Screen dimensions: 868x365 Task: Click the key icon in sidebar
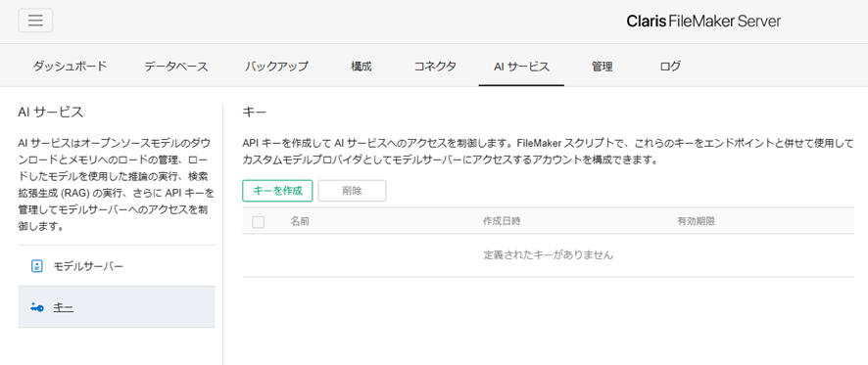(x=37, y=307)
